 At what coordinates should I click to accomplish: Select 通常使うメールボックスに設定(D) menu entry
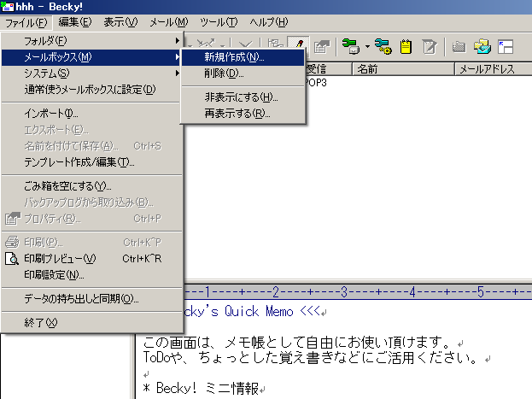coord(91,90)
